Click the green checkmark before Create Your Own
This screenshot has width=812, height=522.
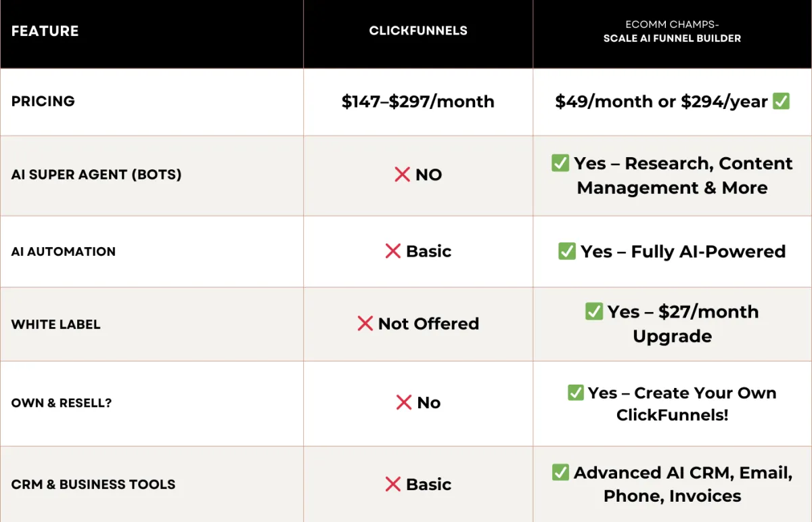pyautogui.click(x=576, y=393)
